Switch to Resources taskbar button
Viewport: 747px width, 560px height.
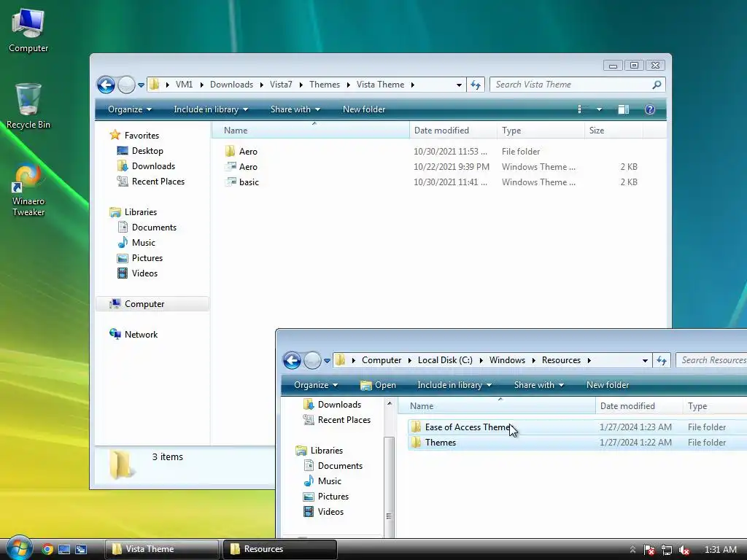(280, 549)
